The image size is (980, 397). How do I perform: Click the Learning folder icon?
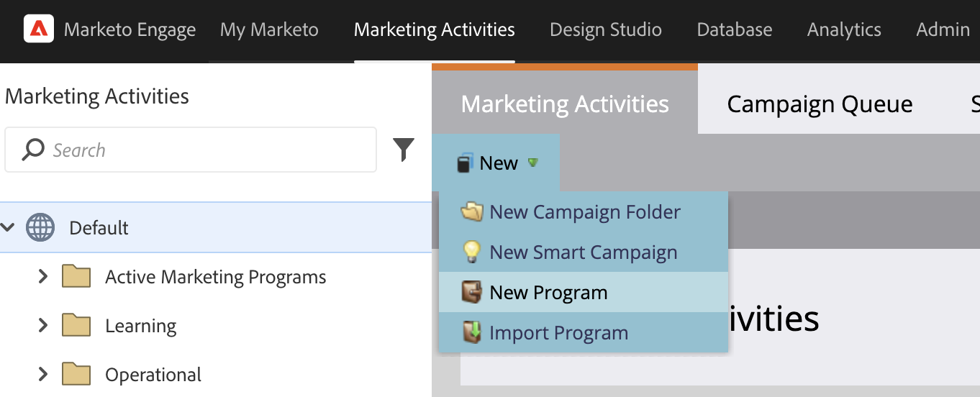[76, 325]
